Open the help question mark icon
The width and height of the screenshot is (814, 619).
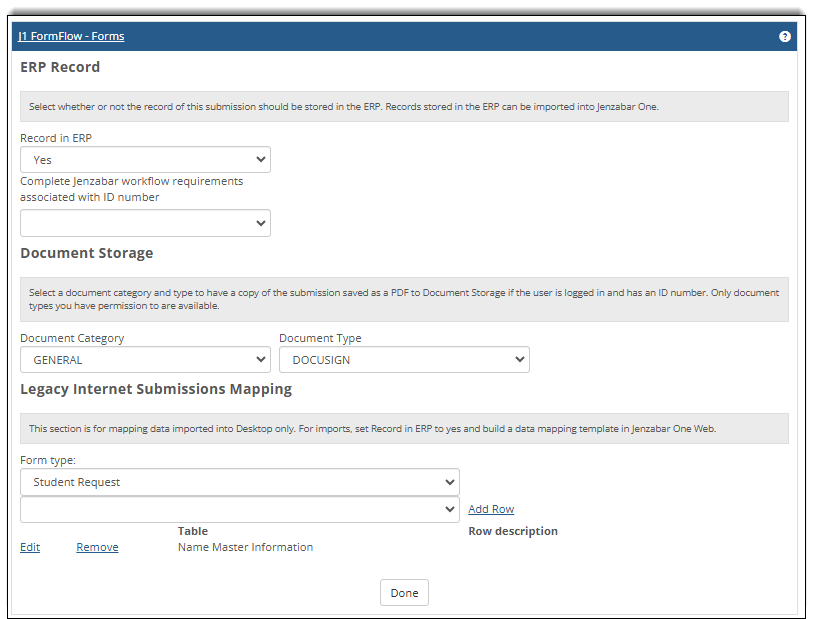click(784, 36)
